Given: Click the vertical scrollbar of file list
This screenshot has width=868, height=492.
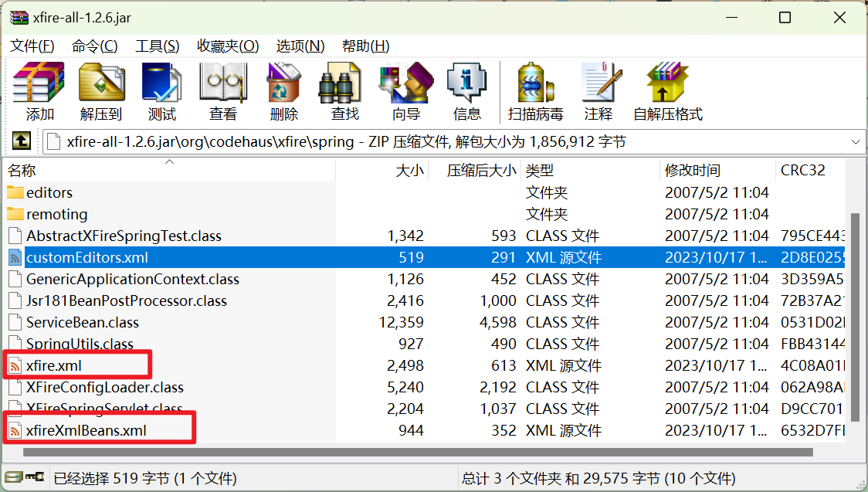Looking at the screenshot, I should click(856, 317).
